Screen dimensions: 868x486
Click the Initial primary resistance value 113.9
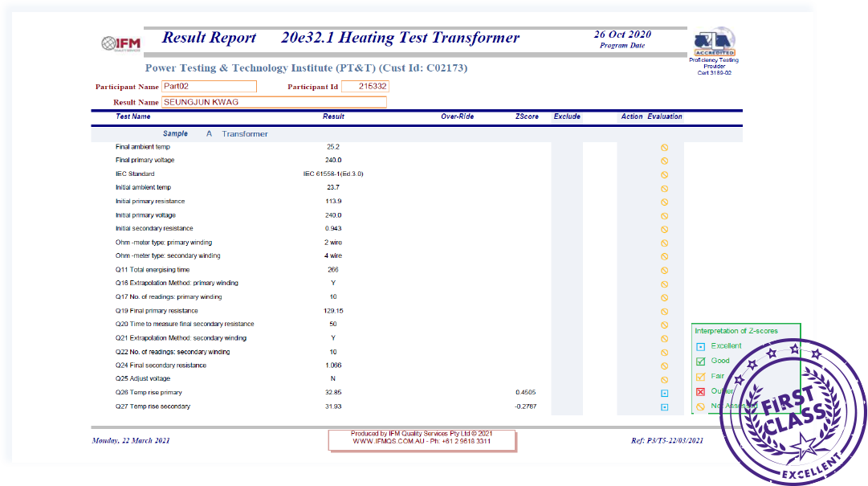[333, 202]
